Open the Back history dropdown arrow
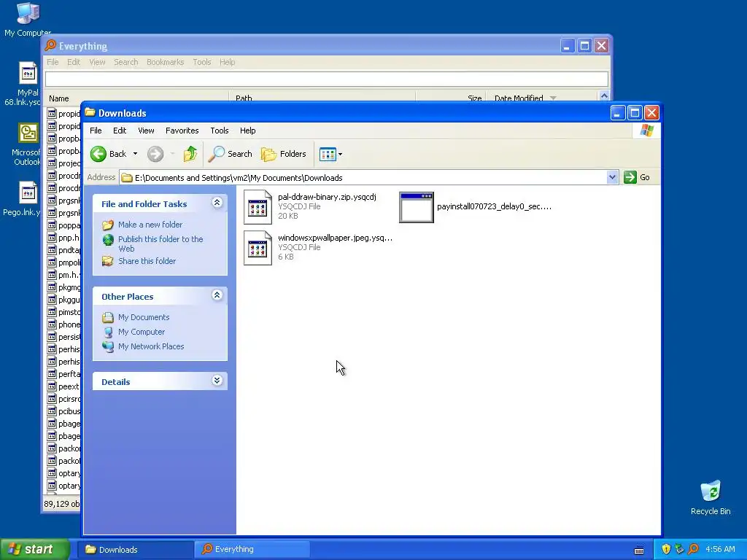The image size is (747, 560). point(135,154)
